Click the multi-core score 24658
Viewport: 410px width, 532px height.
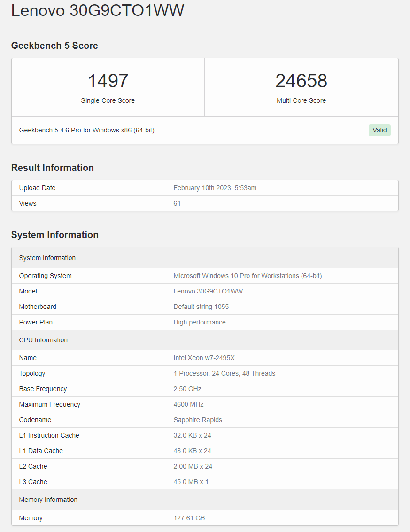[x=301, y=81]
